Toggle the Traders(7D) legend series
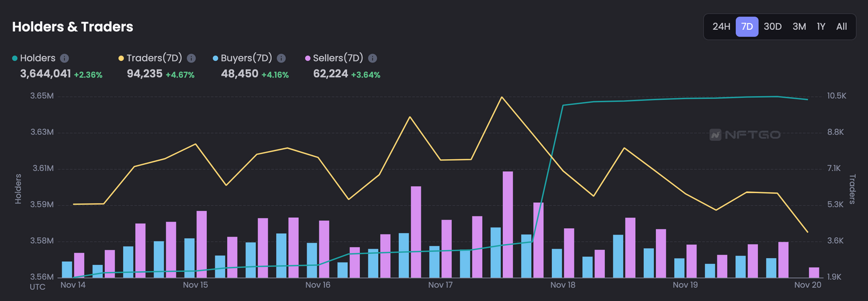The image size is (868, 301). [154, 58]
